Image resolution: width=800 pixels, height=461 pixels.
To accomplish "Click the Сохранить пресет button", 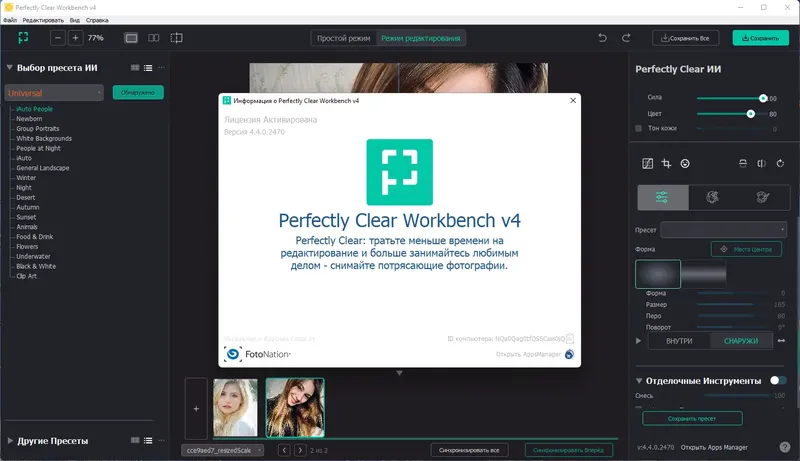I will tap(692, 419).
